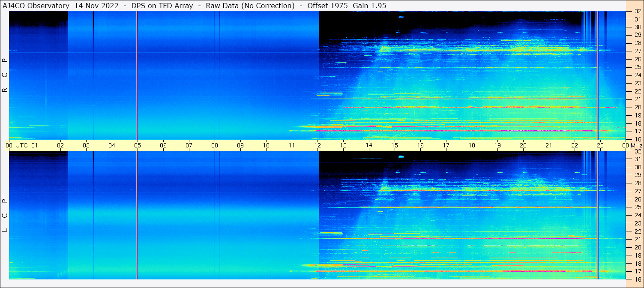The height and width of the screenshot is (288, 644).
Task: Click the Raw Data (No Correction) label
Action: [250, 6]
